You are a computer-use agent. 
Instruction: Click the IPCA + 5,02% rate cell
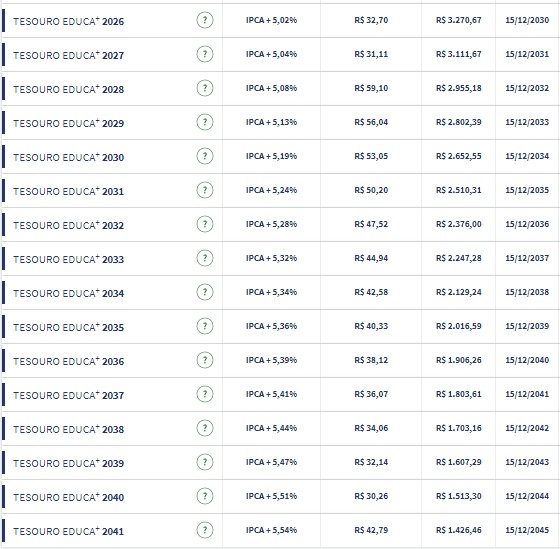click(x=271, y=20)
